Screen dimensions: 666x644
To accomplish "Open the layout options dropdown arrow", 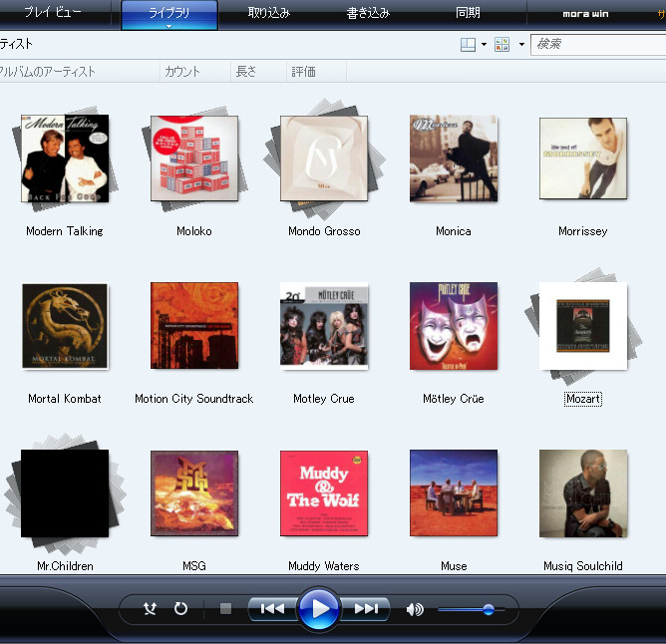I will point(484,44).
